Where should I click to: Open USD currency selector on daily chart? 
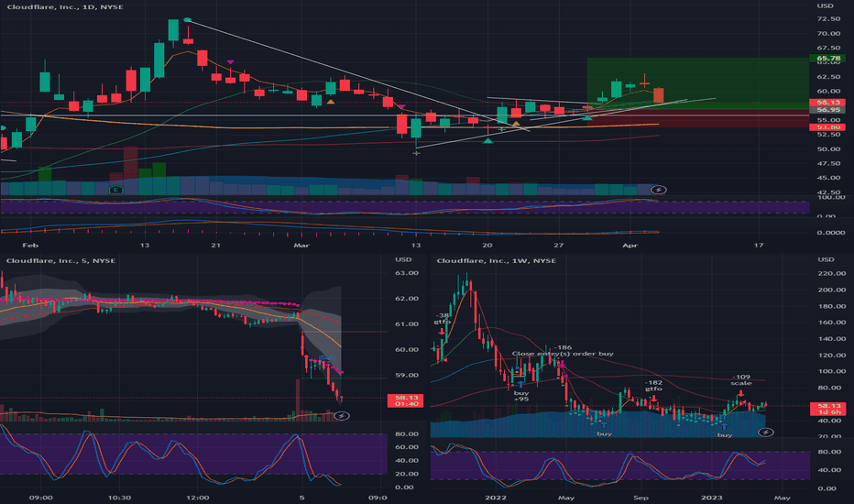825,5
